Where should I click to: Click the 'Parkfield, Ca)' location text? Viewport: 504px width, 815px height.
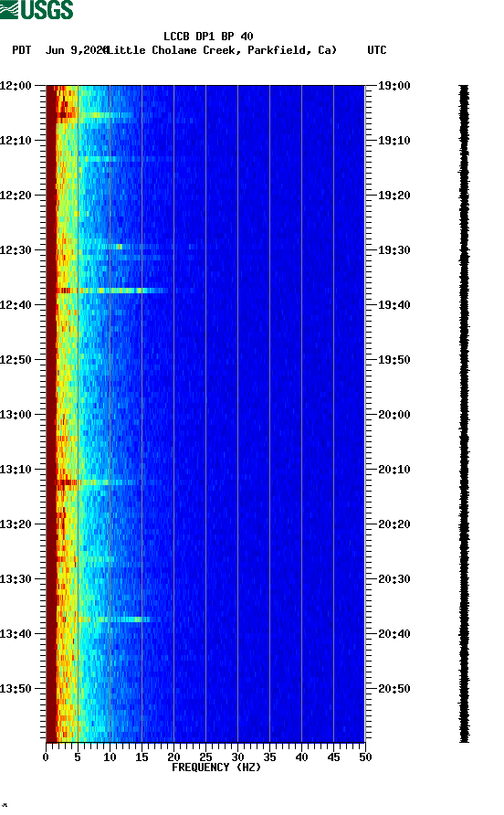click(x=292, y=50)
